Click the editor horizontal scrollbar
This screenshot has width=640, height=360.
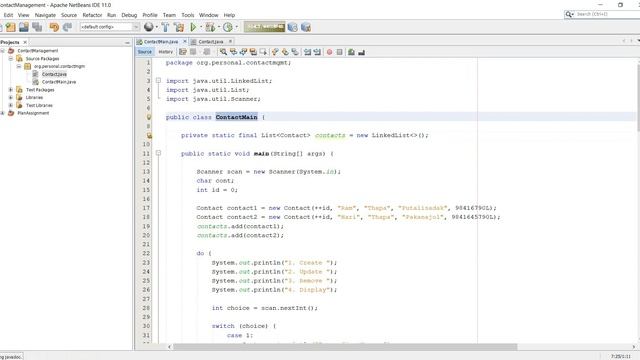(345, 347)
